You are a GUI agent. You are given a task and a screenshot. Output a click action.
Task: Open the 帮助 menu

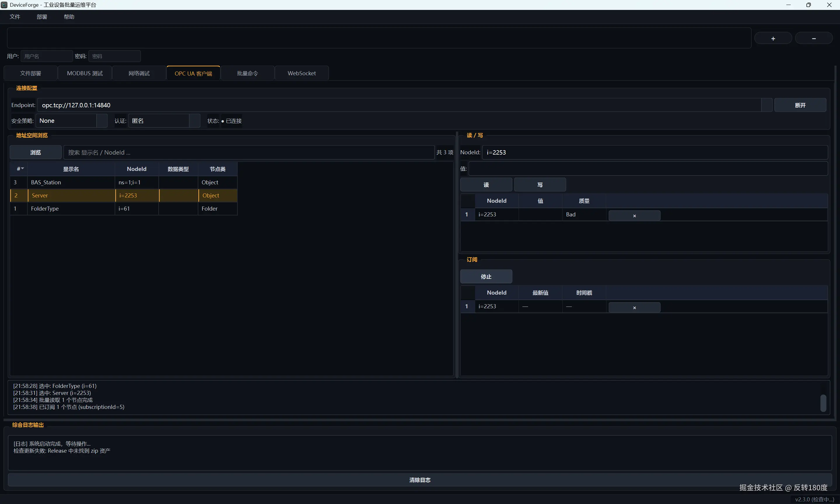[x=69, y=17]
